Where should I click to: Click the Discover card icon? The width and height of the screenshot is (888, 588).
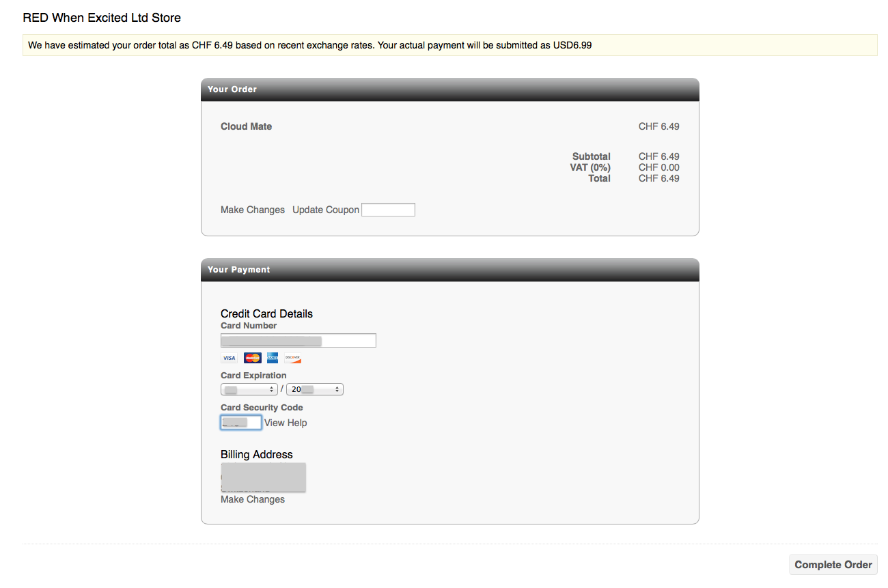(293, 358)
